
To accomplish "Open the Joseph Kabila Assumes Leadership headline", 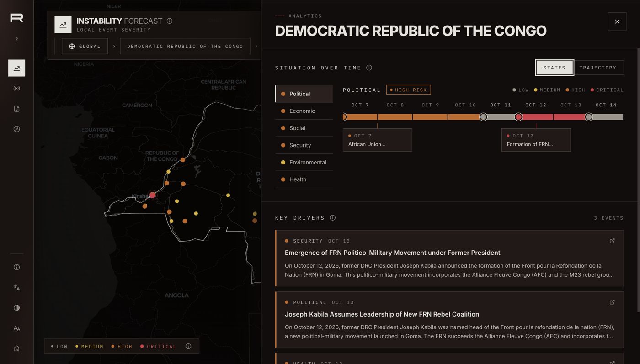I will [382, 314].
